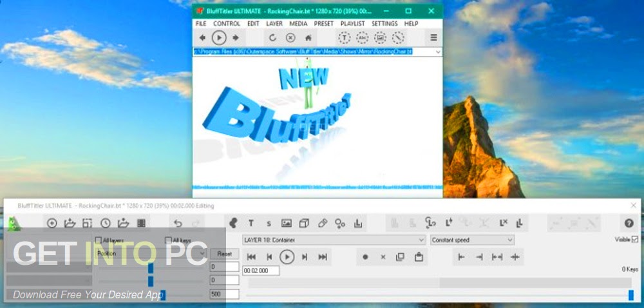The height and width of the screenshot is (308, 644).
Task: Click the clock duration icon
Action: click(x=106, y=223)
